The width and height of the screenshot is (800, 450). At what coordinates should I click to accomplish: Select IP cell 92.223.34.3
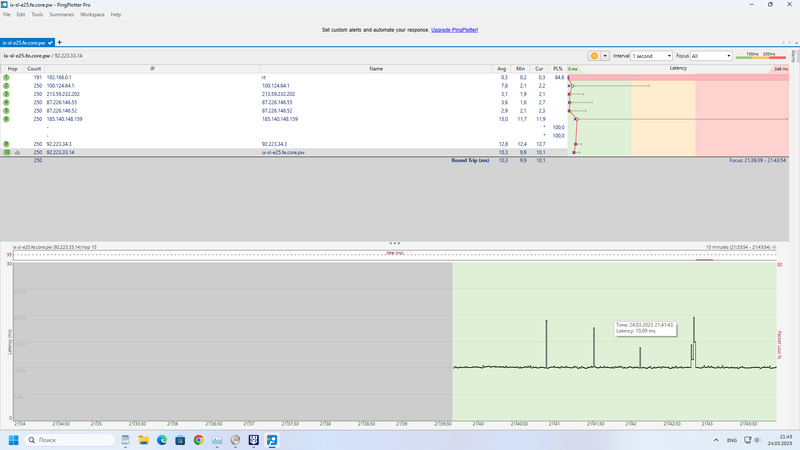coord(59,144)
